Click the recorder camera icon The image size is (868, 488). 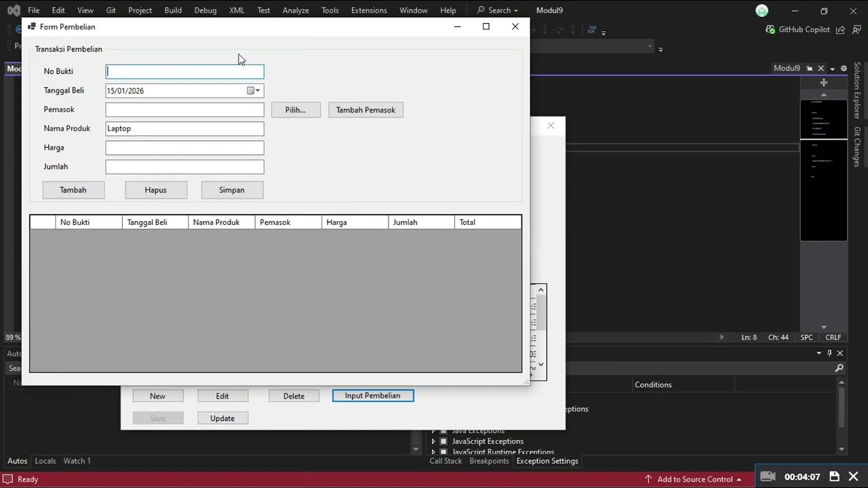(767, 476)
